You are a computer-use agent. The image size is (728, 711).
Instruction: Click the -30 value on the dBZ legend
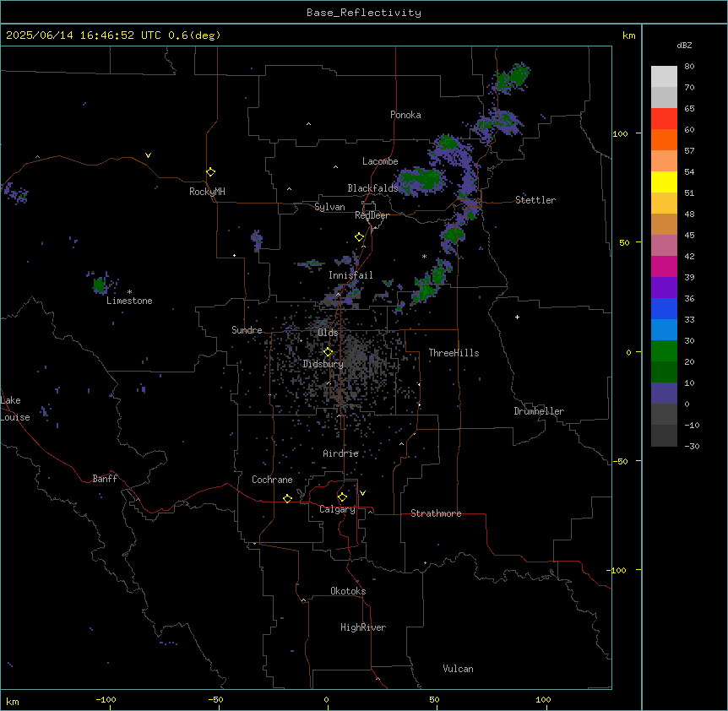[692, 446]
